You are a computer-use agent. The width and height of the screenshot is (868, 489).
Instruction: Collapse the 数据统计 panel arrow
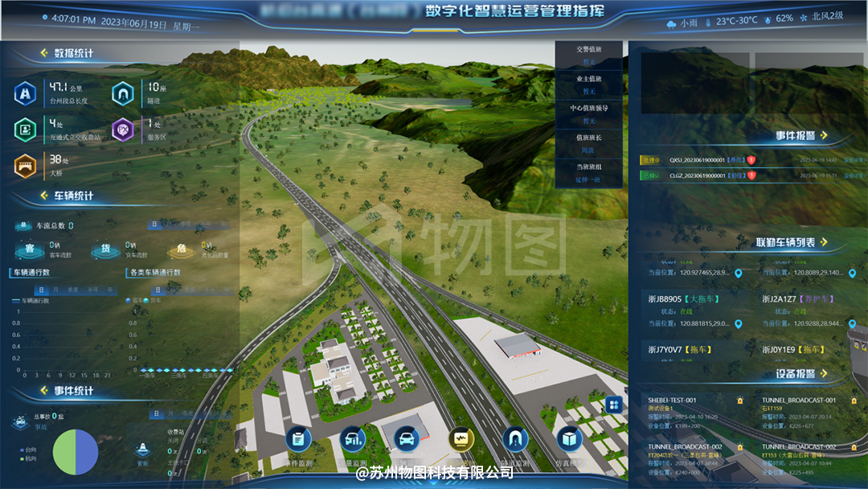[44, 54]
